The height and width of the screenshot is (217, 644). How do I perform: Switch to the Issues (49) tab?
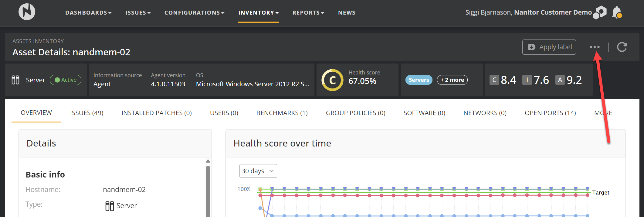(86, 113)
